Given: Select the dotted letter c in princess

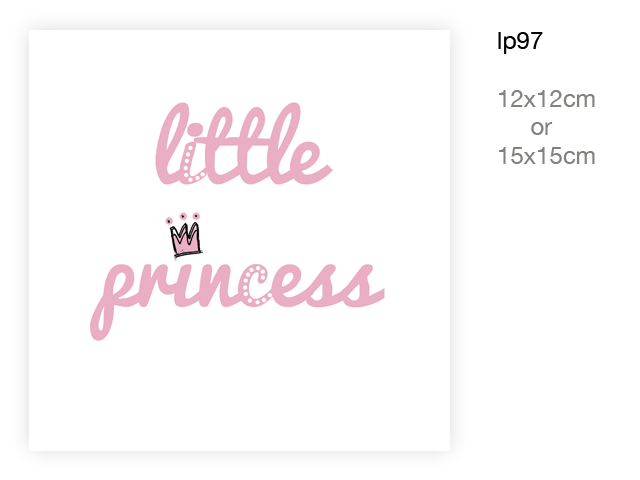Looking at the screenshot, I should click(256, 285).
